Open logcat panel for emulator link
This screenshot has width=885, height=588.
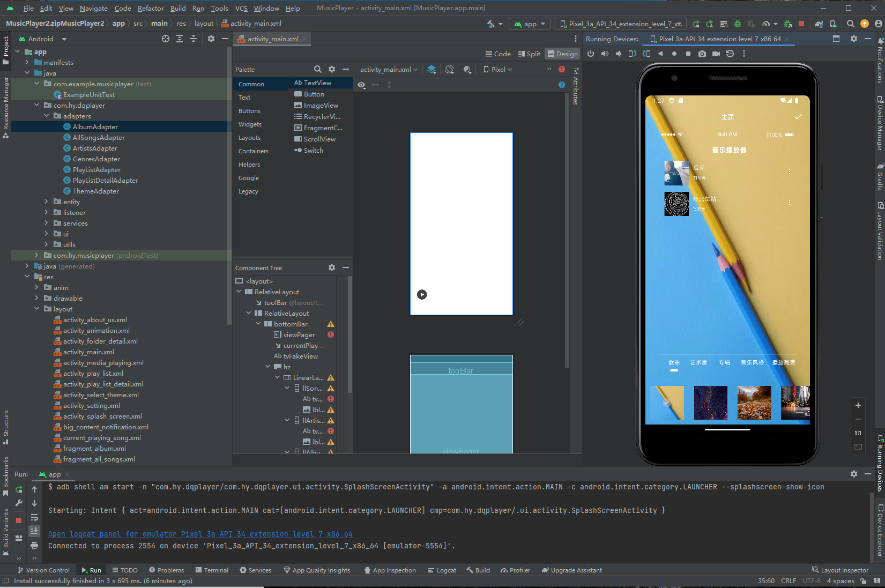pos(200,534)
